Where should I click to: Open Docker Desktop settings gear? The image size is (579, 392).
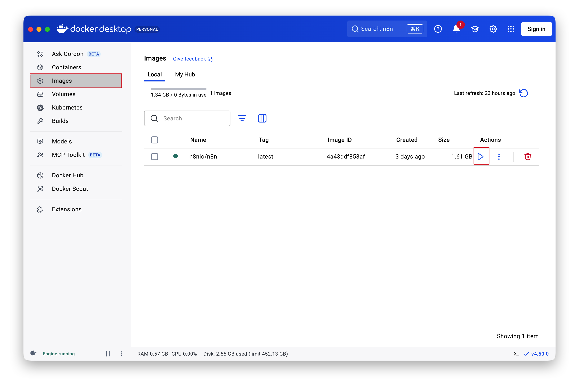493,29
